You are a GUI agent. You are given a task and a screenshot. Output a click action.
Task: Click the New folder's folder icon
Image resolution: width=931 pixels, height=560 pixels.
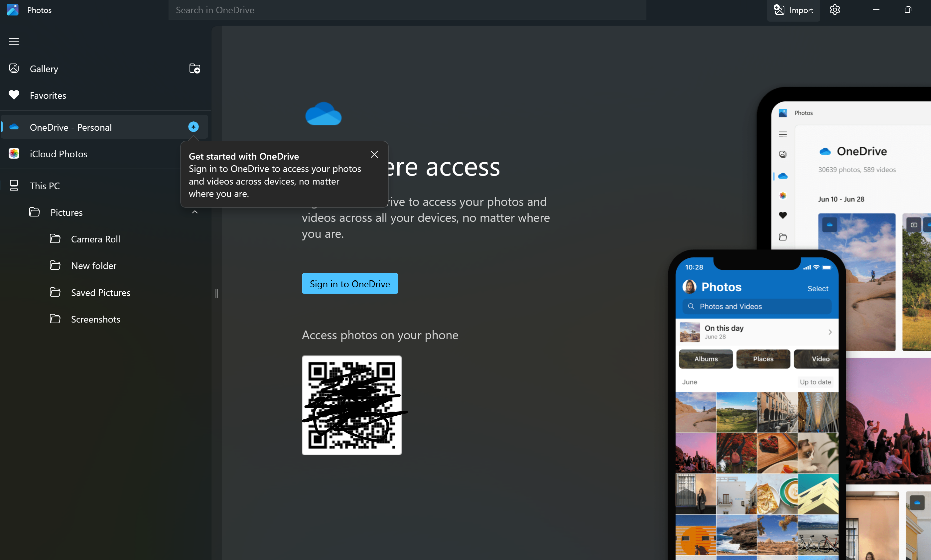(x=55, y=265)
